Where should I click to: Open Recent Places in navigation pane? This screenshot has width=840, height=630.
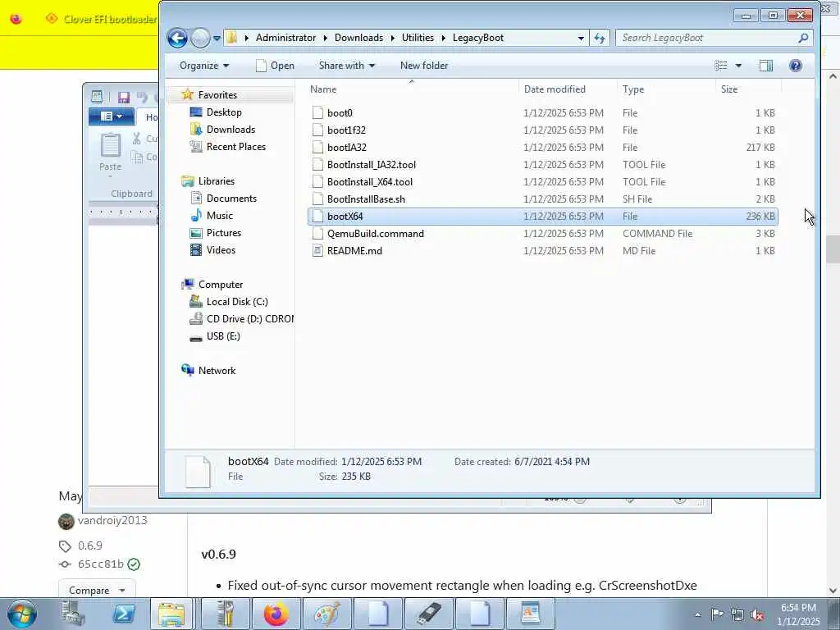coord(235,146)
